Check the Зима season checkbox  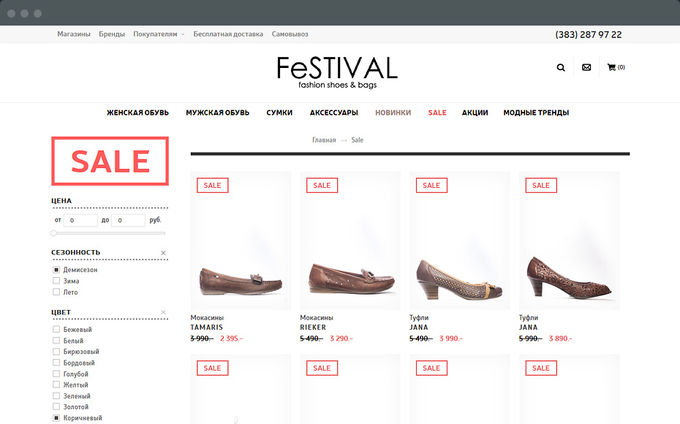pyautogui.click(x=56, y=281)
